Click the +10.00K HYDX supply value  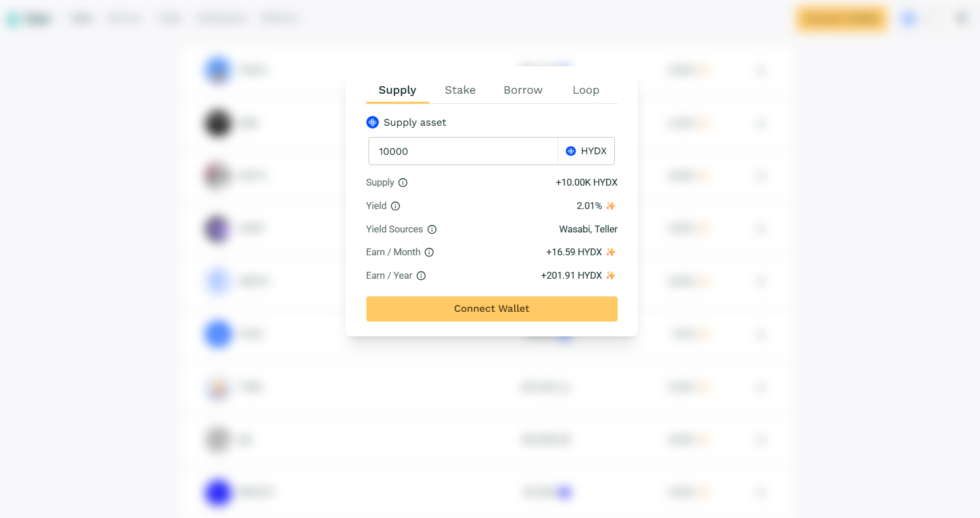coord(586,182)
